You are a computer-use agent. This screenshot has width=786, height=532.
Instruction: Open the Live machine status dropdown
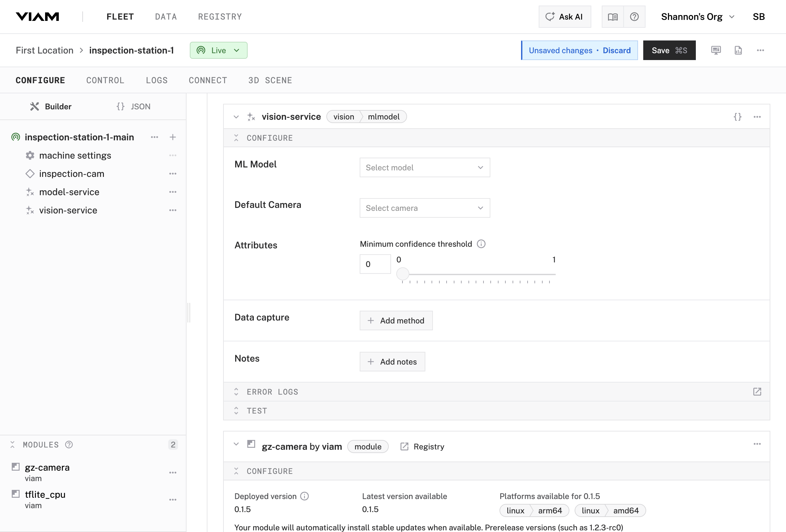point(219,50)
